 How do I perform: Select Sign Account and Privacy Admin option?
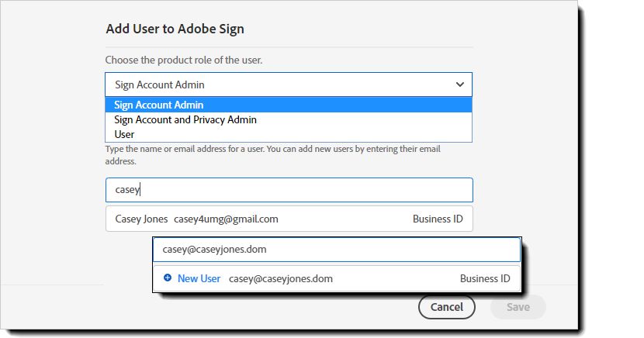[185, 120]
